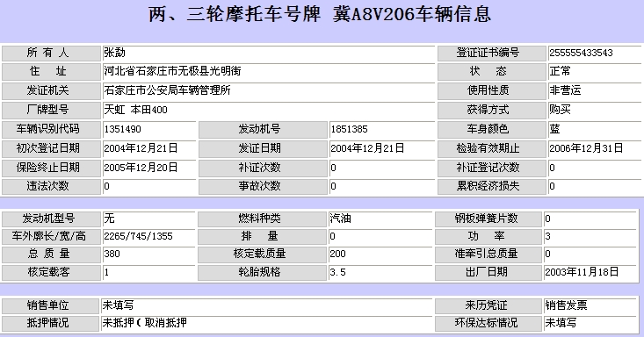Click the 发动机型号 label cell
Image resolution: width=644 pixels, height=337 pixels.
tap(51, 219)
